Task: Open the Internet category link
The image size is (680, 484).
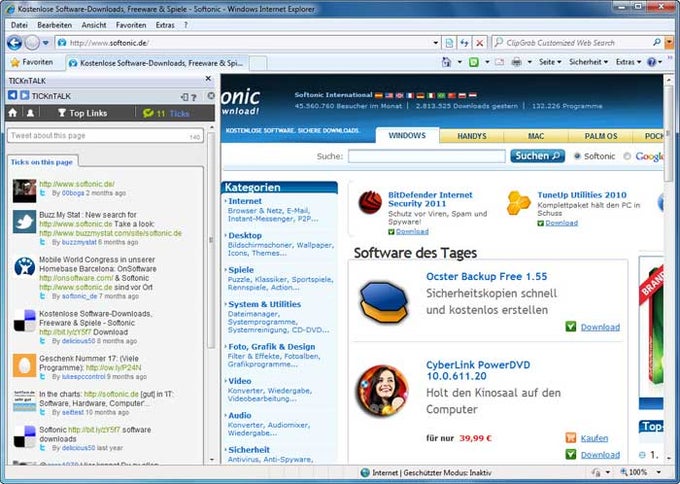Action: 245,201
